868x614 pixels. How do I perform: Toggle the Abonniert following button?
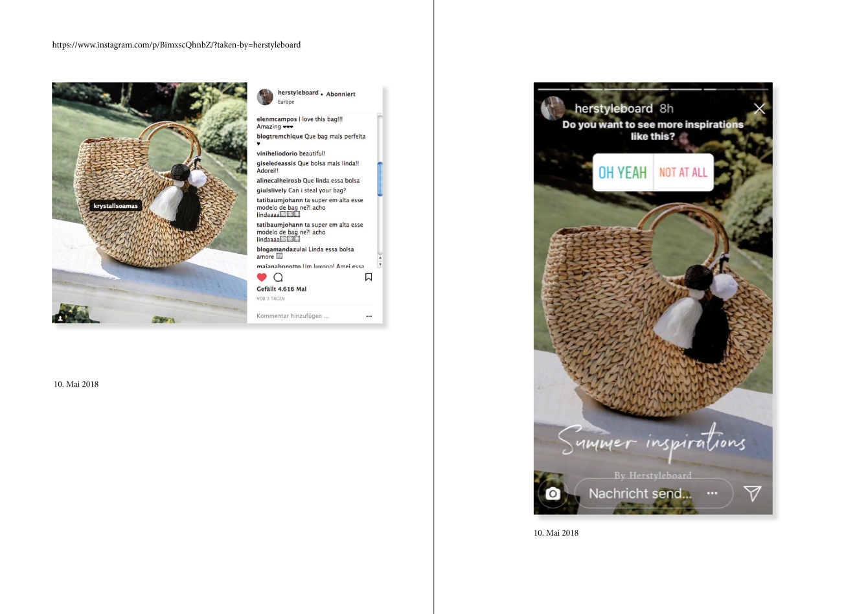pyautogui.click(x=341, y=94)
